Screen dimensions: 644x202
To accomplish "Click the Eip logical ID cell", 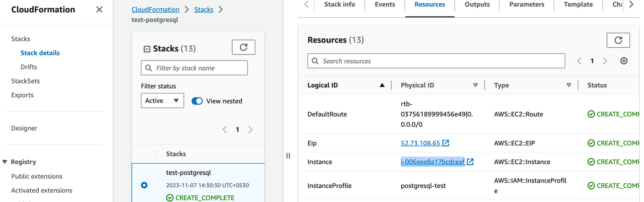I will click(x=312, y=143).
